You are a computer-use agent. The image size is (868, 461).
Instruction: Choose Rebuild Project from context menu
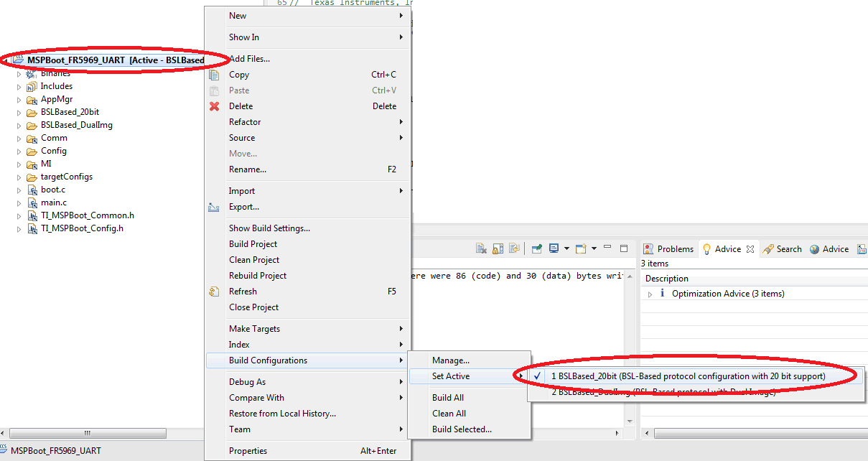pyautogui.click(x=258, y=276)
